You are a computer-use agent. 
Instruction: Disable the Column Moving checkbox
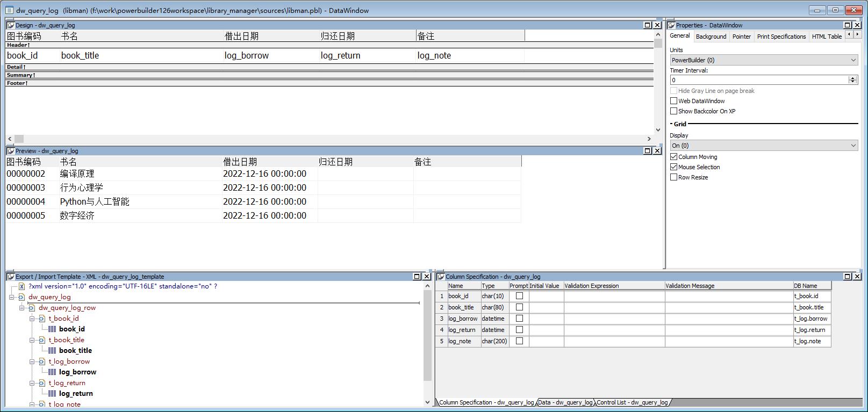tap(673, 157)
